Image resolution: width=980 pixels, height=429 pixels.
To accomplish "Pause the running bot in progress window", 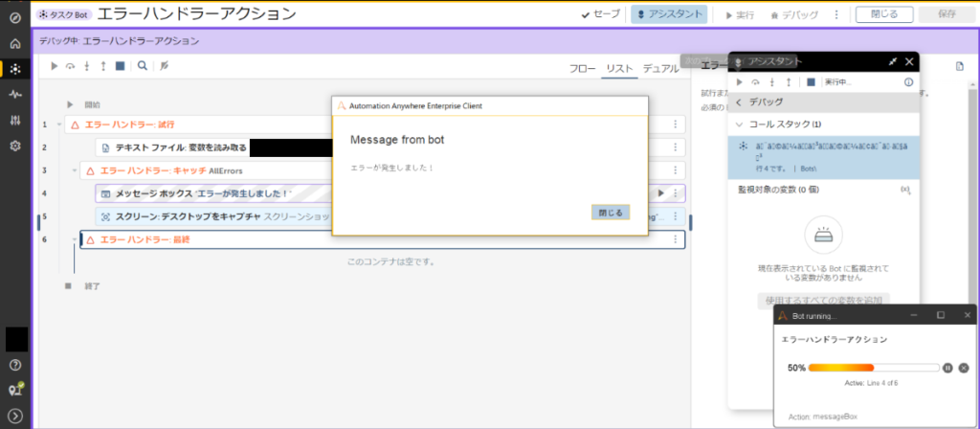I will click(947, 368).
